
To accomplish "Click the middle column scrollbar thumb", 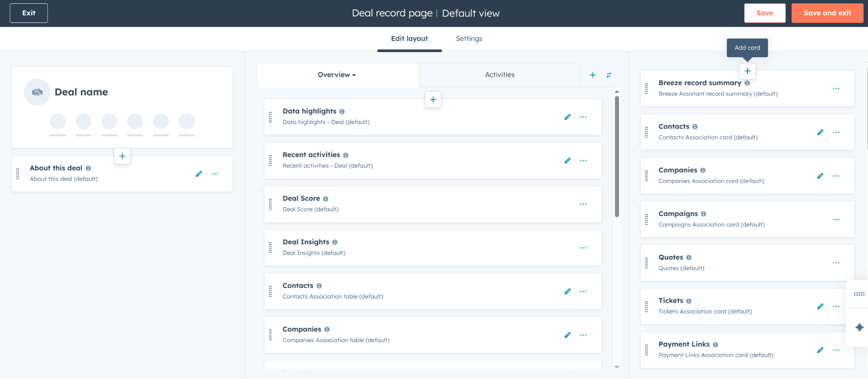I will point(617,156).
